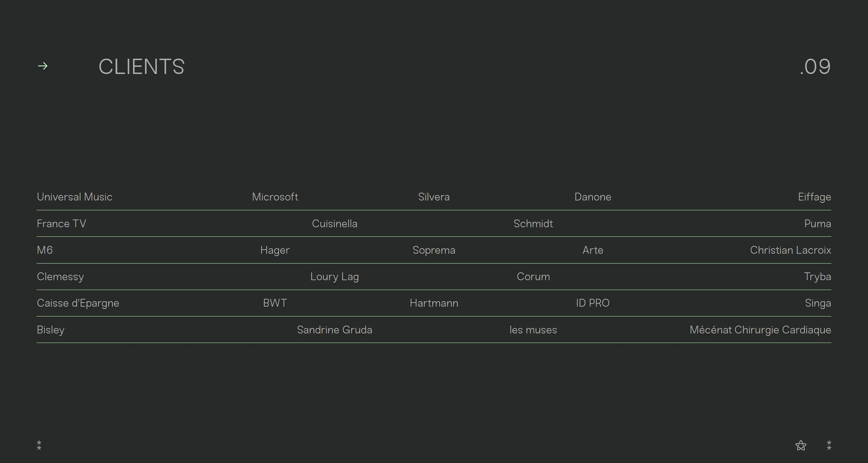868x463 pixels.
Task: Open the ID PRO entry
Action: (592, 303)
